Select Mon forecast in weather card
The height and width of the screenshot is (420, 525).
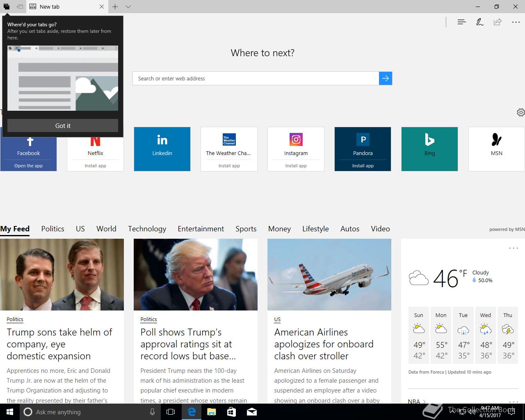[441, 335]
